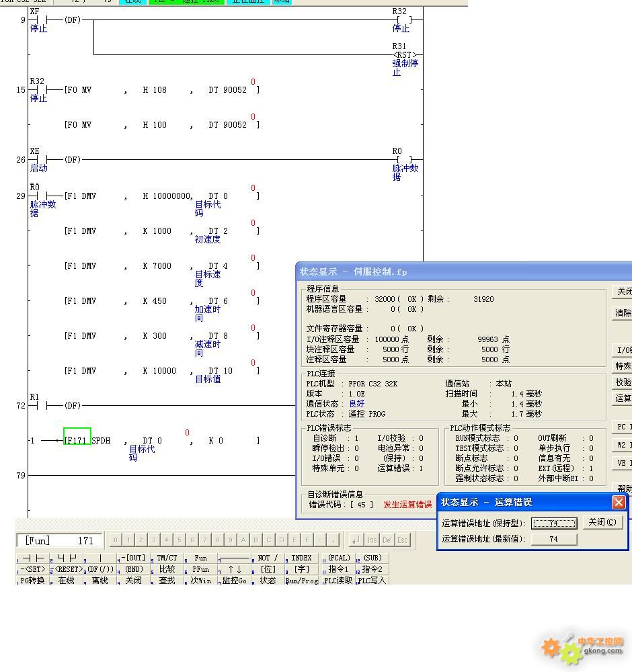This screenshot has width=632, height=672.
Task: Click the 指令1 function key
Action: (x=339, y=569)
